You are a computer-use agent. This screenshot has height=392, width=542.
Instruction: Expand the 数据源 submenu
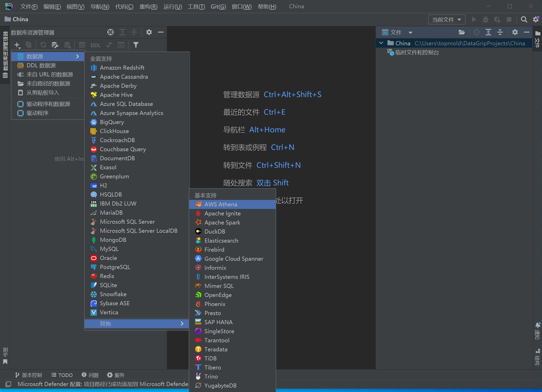pos(48,56)
